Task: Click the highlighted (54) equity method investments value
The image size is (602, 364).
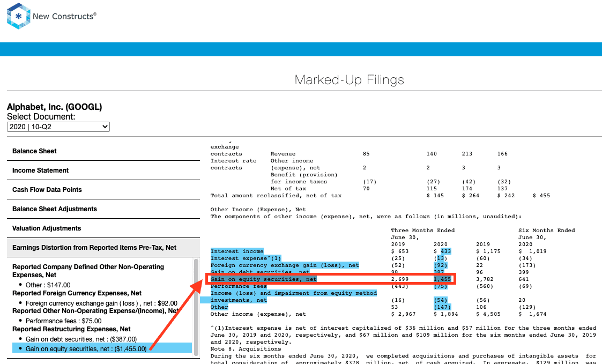Action: (440, 300)
